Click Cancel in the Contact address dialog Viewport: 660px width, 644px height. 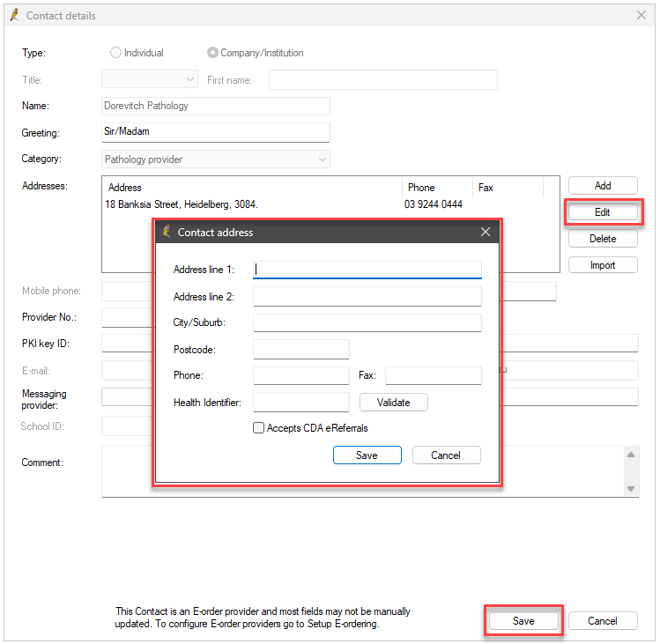446,455
